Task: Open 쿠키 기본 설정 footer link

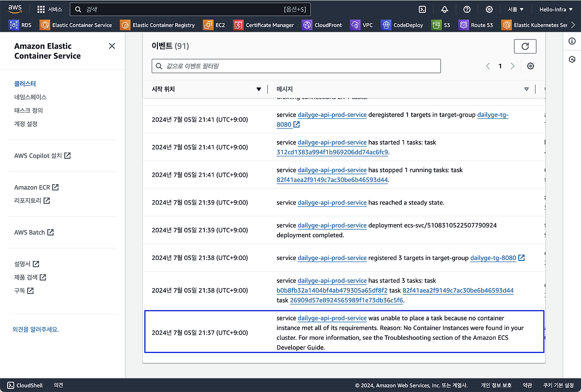Action: (558, 385)
